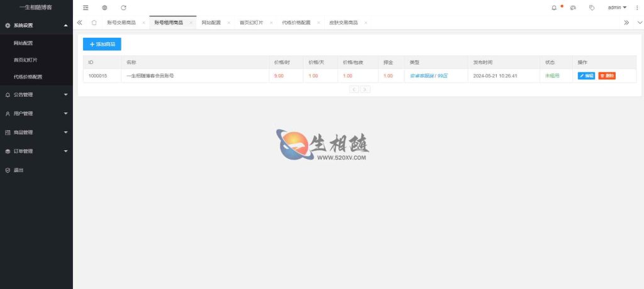644x289 pixels.
Task: Open the notification bell
Action: 554,8
